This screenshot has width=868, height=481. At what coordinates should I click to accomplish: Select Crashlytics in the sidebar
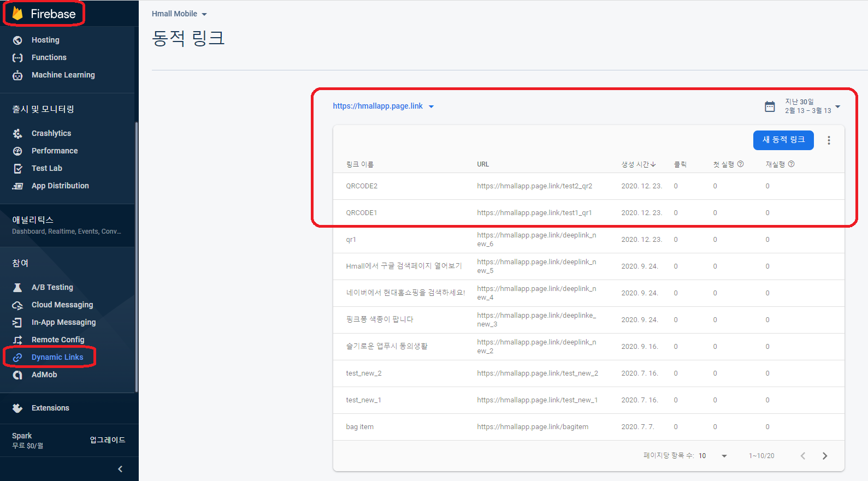51,133
